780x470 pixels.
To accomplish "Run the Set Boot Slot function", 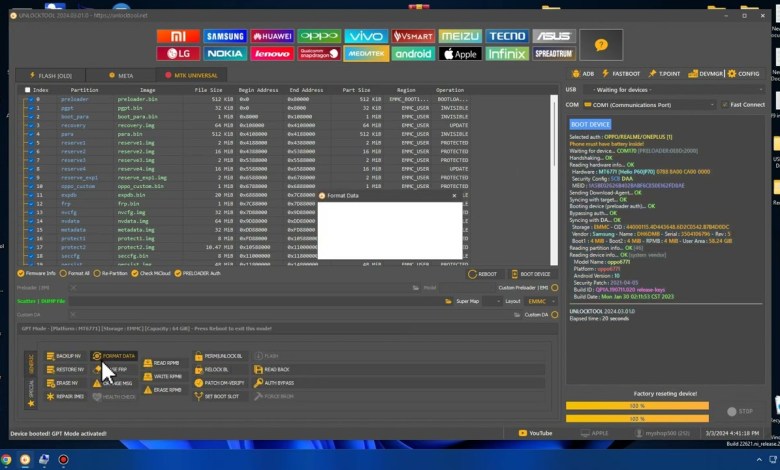I will [217, 396].
